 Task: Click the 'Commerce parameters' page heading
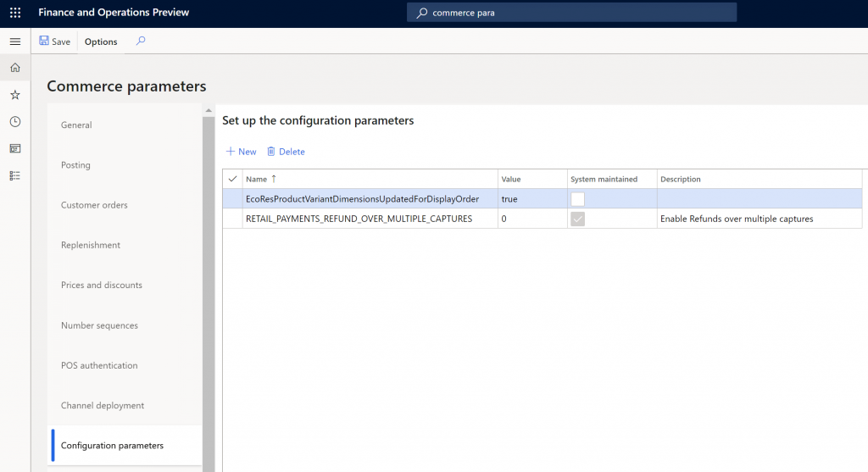click(126, 86)
